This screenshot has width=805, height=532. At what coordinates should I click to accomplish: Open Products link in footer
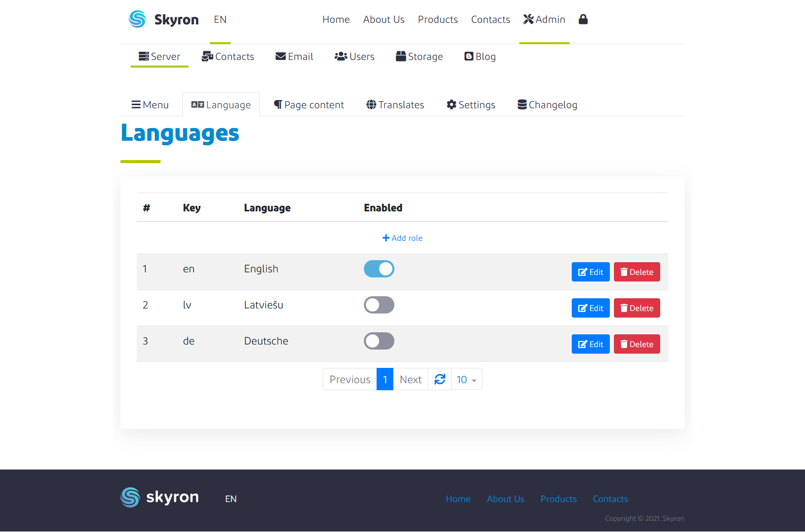(x=559, y=499)
